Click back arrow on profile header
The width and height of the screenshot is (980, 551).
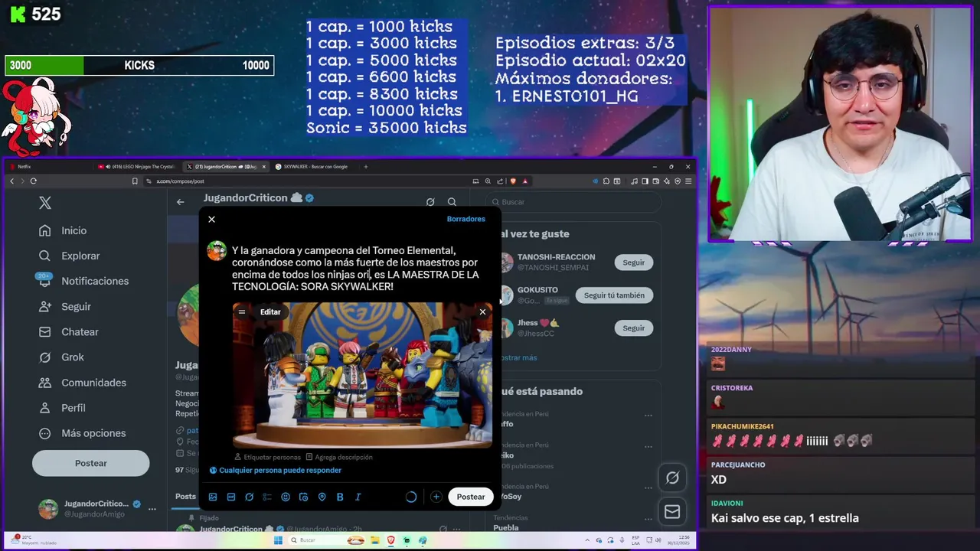point(180,202)
